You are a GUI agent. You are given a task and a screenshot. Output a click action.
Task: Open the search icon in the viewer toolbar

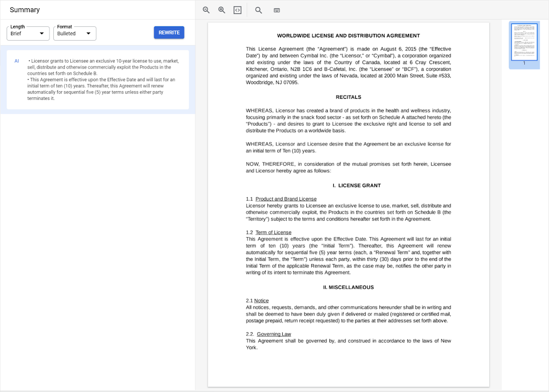(259, 10)
